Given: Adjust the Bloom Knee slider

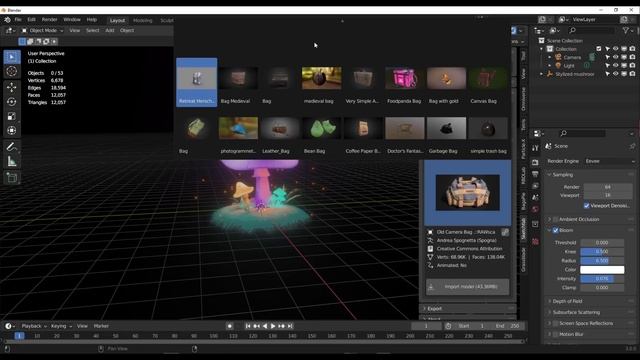Looking at the screenshot, I should pos(602,251).
